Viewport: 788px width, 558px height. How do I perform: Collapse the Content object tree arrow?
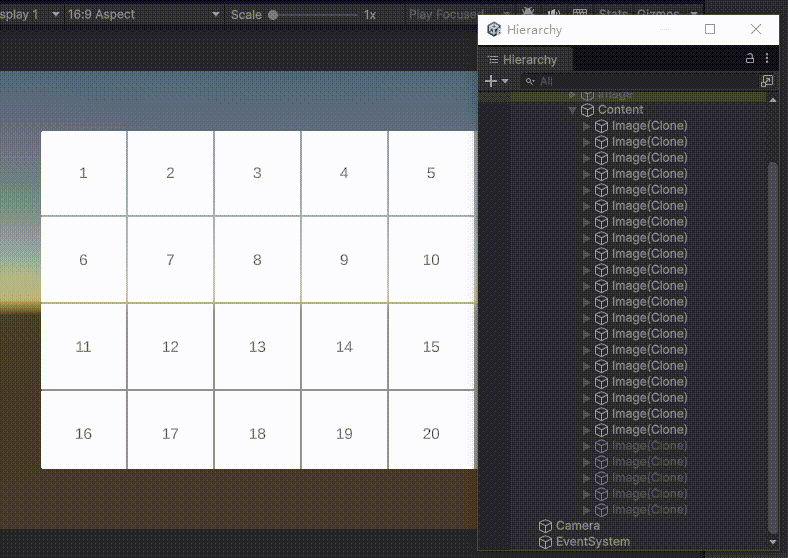tap(572, 110)
